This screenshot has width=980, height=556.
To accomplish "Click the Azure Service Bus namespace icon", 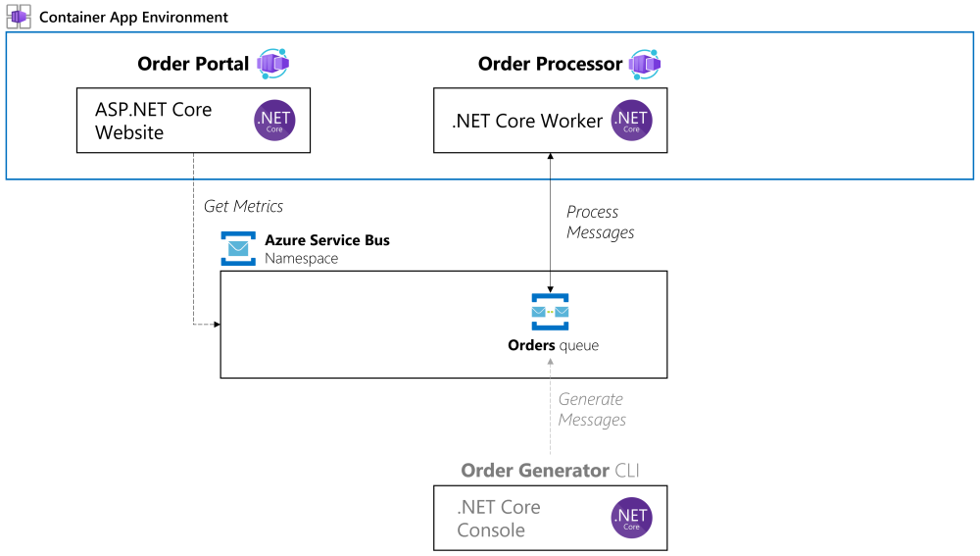I will tap(238, 248).
